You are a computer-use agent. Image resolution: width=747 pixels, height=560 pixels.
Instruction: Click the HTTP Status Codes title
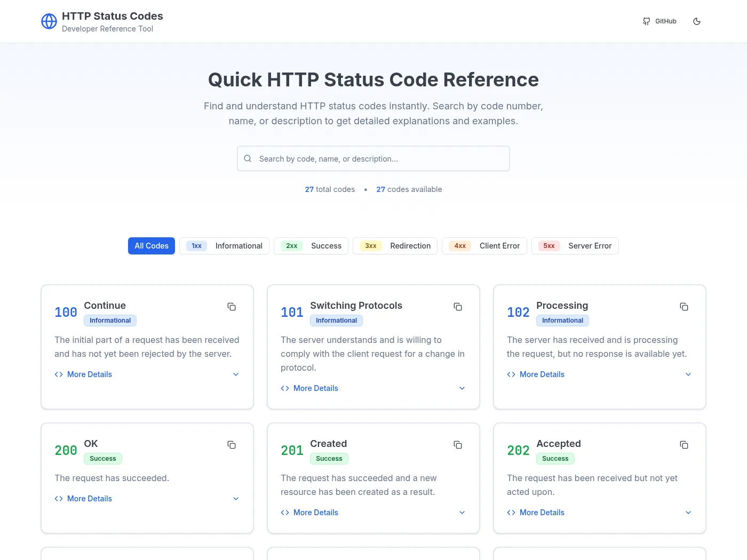pos(113,16)
